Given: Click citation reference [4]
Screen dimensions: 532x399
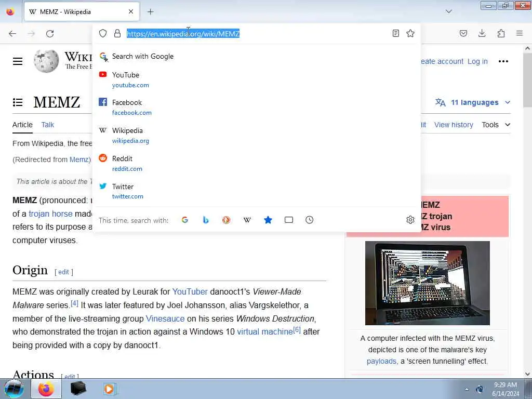Looking at the screenshot, I should click(x=74, y=303).
